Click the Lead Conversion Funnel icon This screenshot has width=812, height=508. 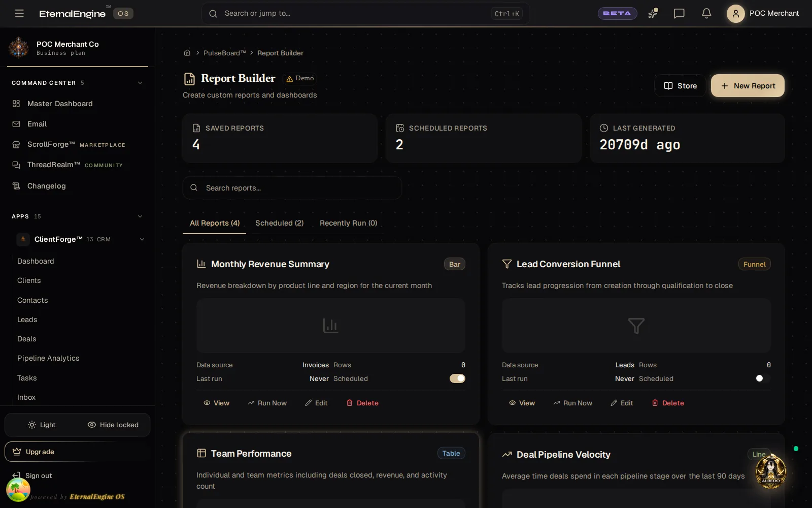click(506, 264)
